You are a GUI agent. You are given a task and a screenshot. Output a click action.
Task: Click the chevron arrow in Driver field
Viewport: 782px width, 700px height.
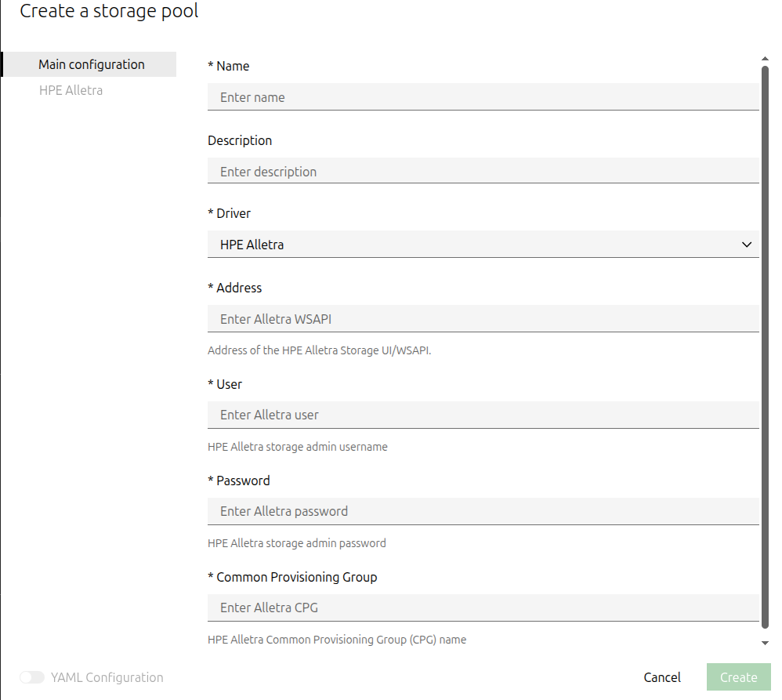click(x=746, y=245)
